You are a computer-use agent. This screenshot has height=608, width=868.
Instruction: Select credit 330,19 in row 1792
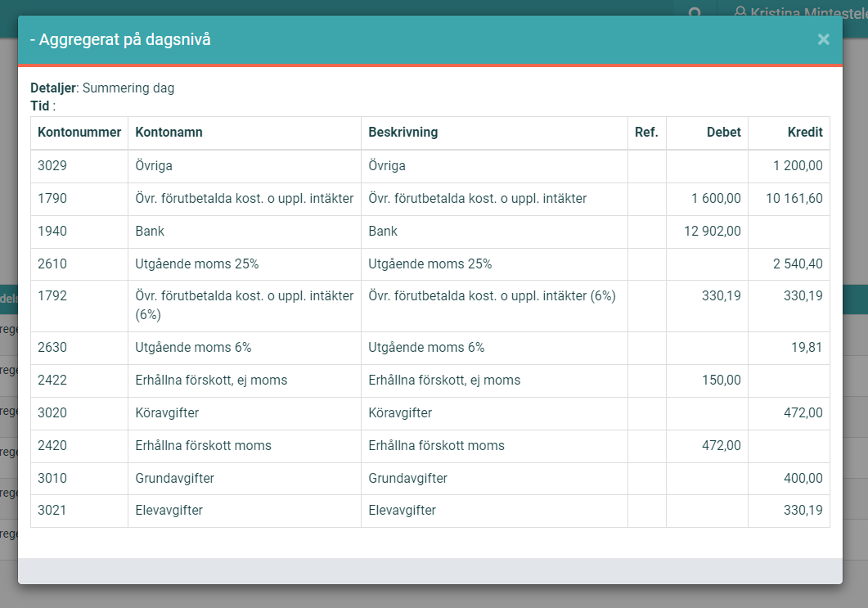803,295
